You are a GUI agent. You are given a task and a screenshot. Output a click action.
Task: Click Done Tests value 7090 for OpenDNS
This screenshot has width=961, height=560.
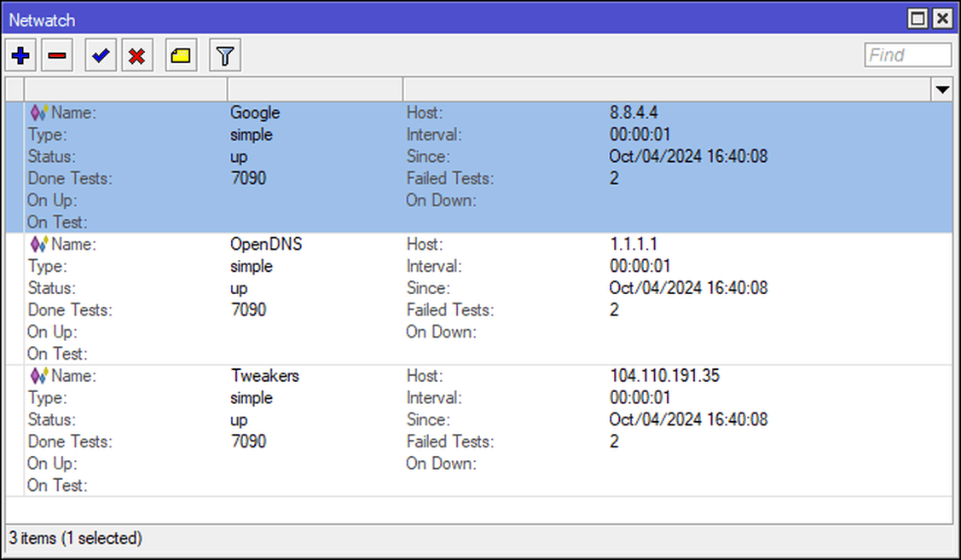click(x=248, y=310)
